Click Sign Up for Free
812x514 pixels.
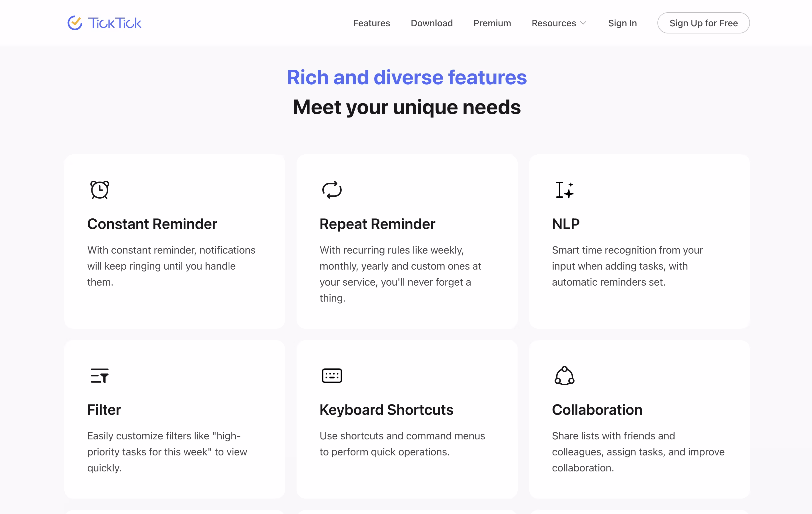pos(703,23)
